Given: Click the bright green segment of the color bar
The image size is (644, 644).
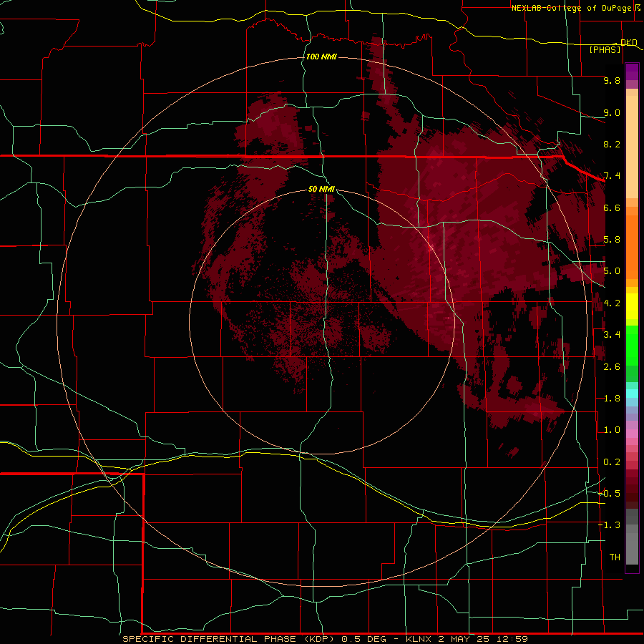Looking at the screenshot, I should [632, 345].
